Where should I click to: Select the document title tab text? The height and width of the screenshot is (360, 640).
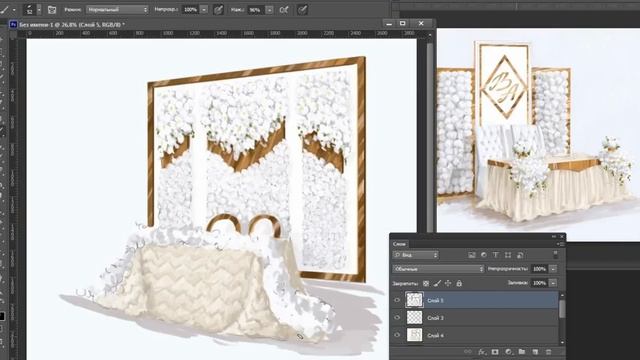tap(72, 25)
